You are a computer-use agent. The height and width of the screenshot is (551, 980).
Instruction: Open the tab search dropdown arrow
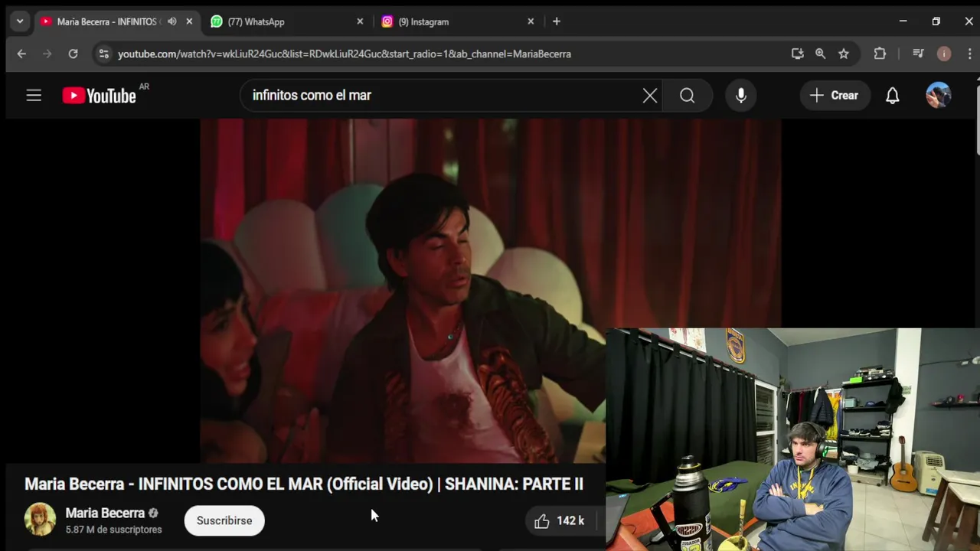click(20, 21)
